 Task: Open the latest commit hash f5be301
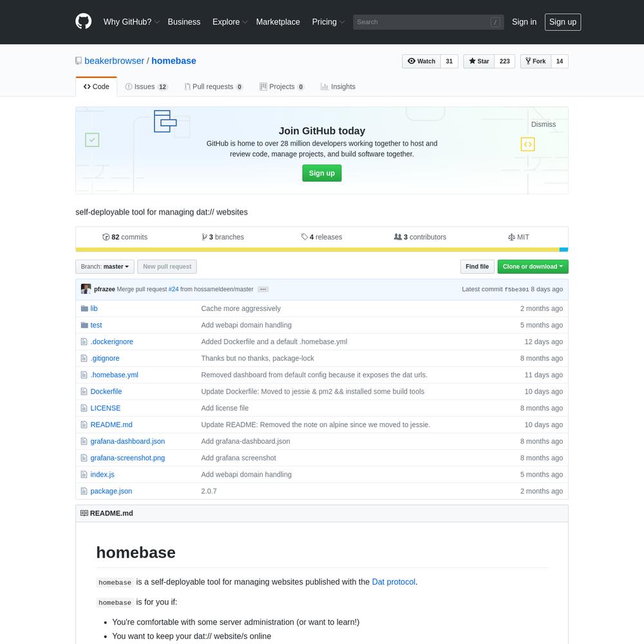tap(516, 289)
